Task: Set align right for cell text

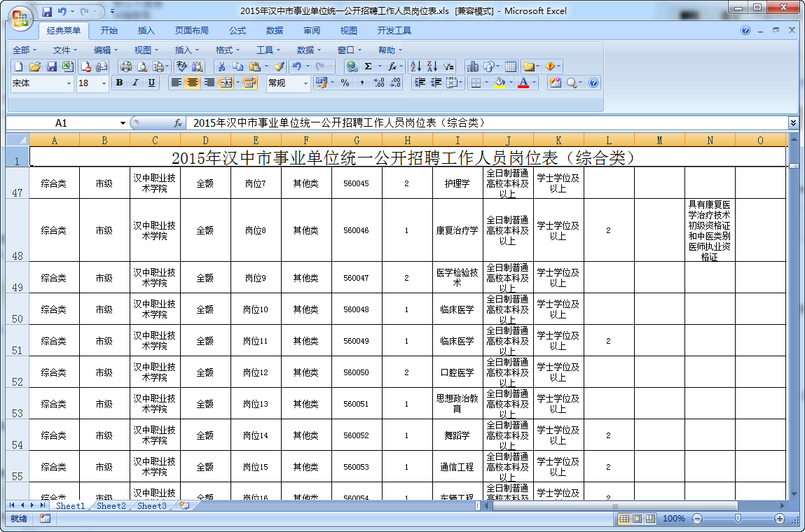Action: coord(209,83)
